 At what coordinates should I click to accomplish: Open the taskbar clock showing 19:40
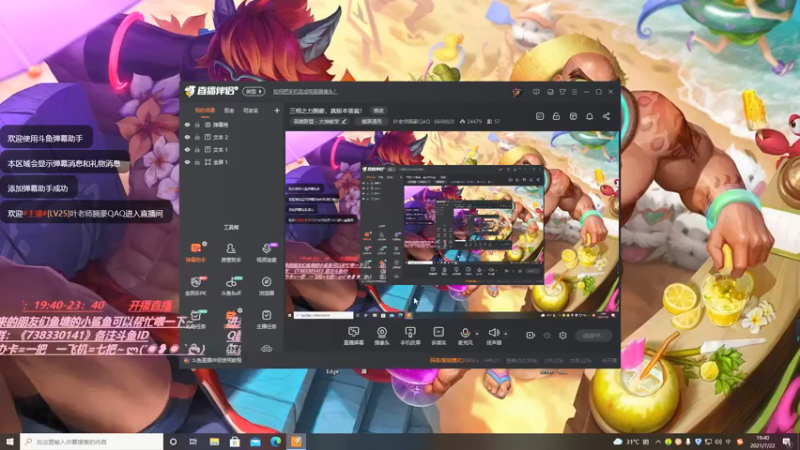click(x=763, y=441)
